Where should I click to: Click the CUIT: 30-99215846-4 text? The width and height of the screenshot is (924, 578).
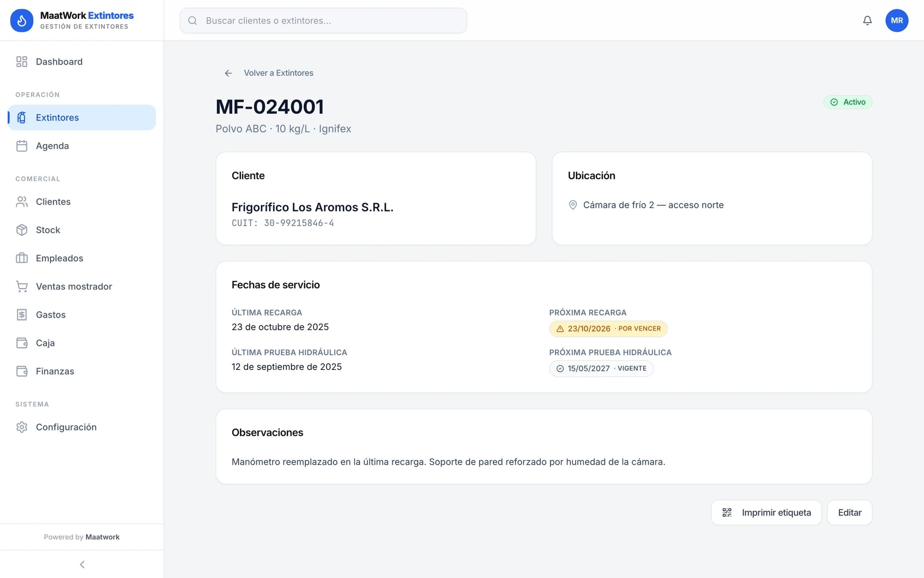coord(283,223)
